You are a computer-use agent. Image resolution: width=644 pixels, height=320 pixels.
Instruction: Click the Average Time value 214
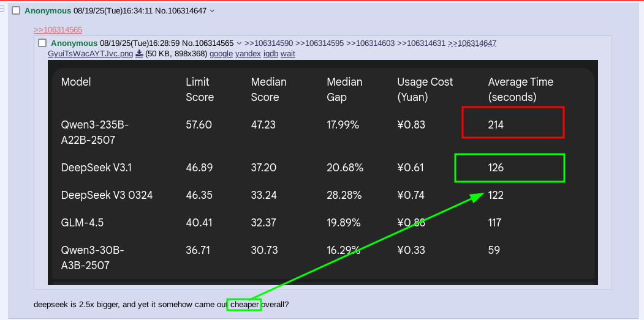(496, 125)
